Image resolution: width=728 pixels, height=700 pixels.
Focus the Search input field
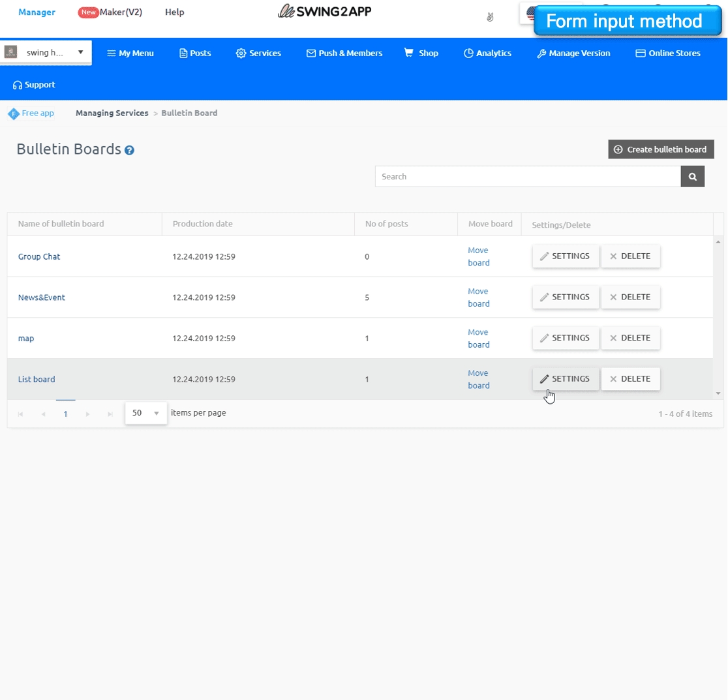coord(528,176)
